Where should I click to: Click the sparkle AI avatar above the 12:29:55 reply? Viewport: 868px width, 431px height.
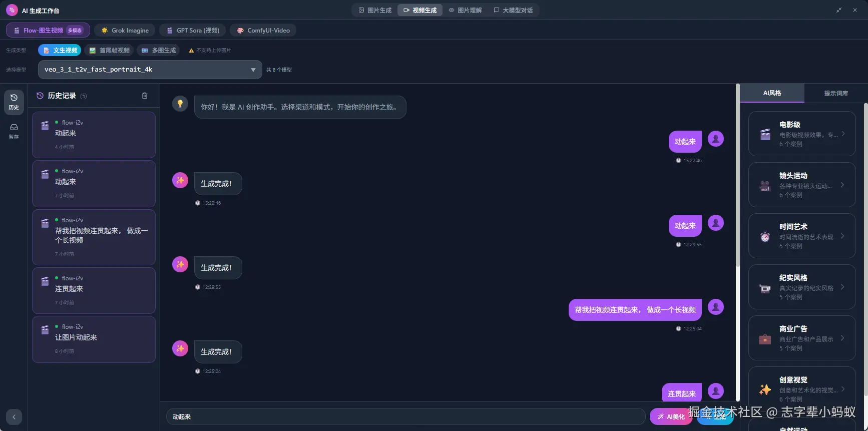pos(180,264)
